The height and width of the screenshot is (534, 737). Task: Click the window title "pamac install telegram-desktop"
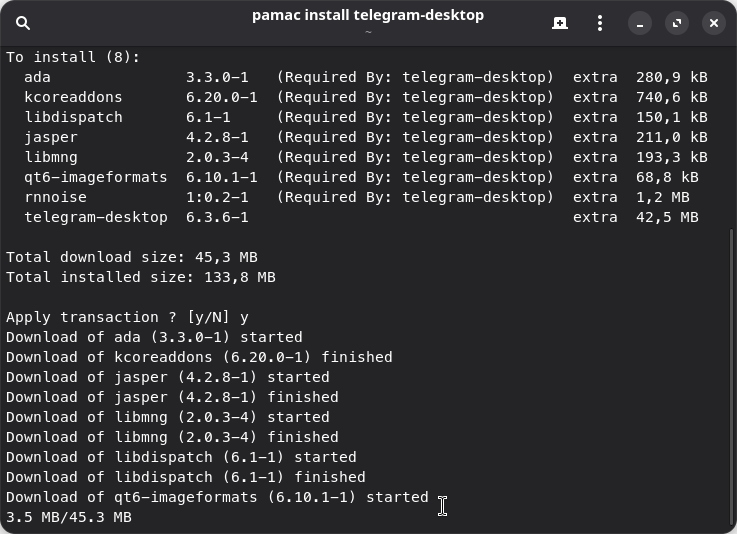pyautogui.click(x=367, y=15)
